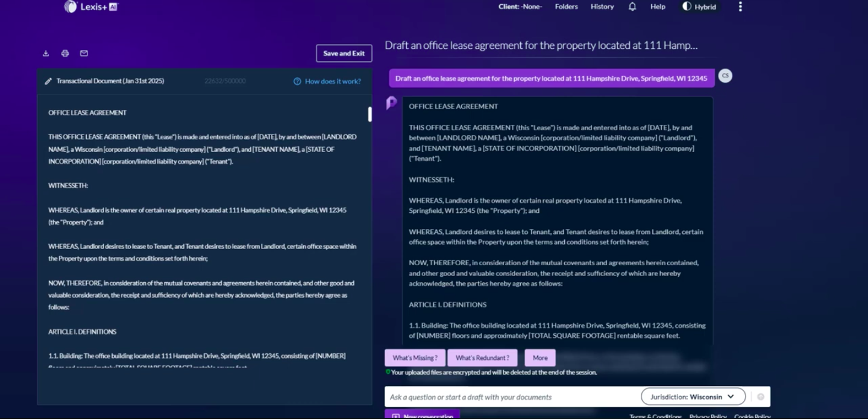Image resolution: width=868 pixels, height=419 pixels.
Task: Open the Privacy Policy link
Action: pos(708,417)
